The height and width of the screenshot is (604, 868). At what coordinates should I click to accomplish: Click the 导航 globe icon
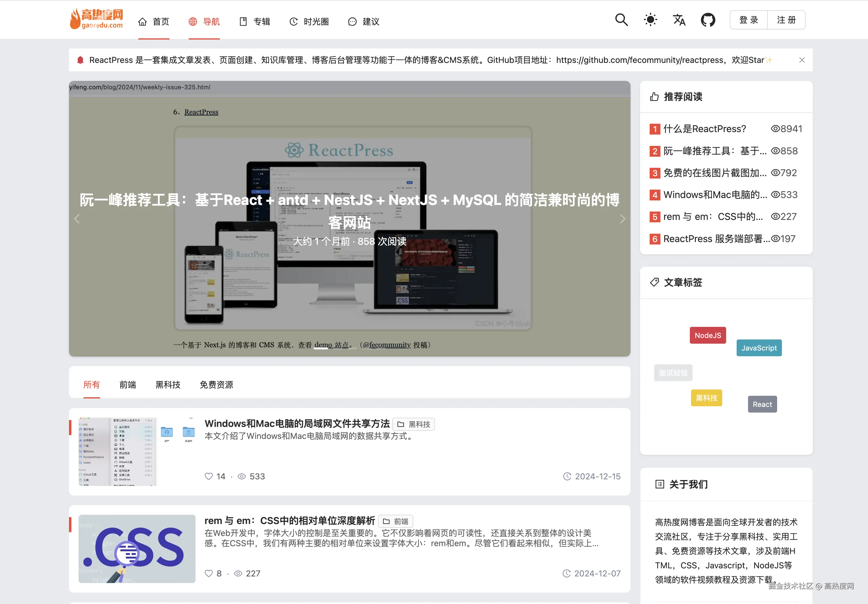193,22
